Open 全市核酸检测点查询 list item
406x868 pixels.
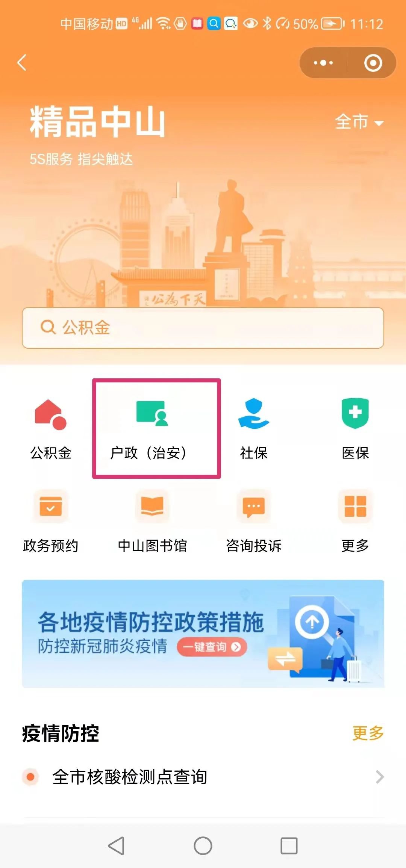tap(203, 777)
